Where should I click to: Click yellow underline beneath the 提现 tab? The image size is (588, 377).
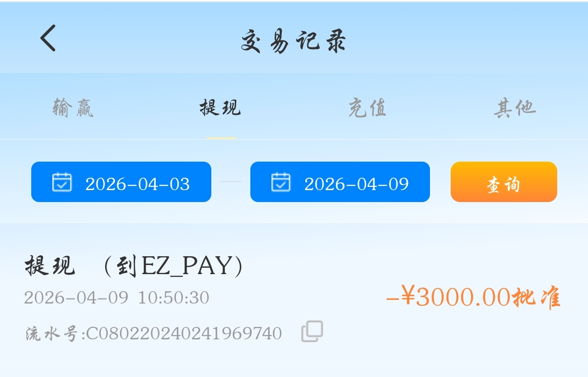[x=221, y=138]
